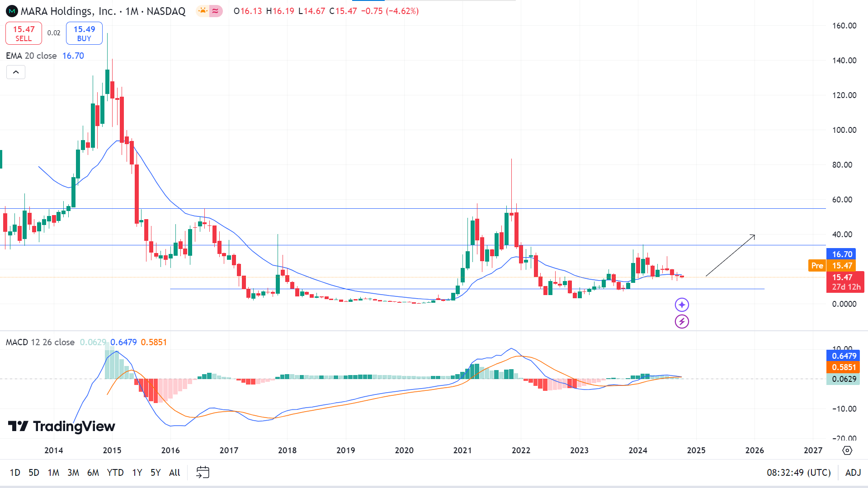868x488 pixels.
Task: Switch to the 3M time range
Action: pos(73,473)
